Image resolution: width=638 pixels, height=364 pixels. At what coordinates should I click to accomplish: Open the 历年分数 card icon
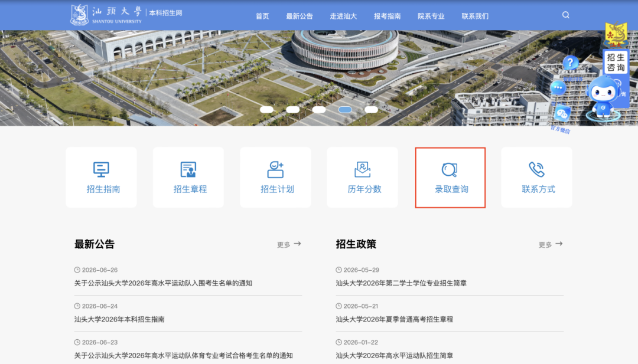click(363, 169)
